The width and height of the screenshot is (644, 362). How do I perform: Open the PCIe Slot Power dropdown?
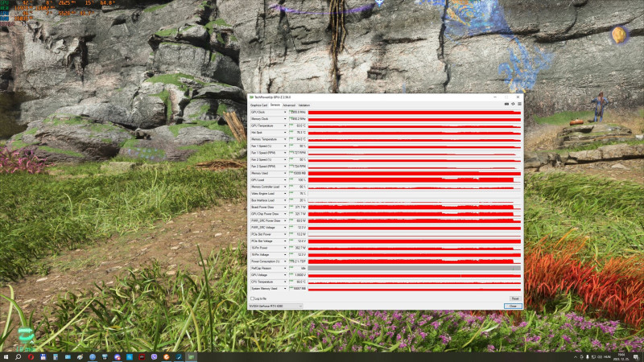[285, 234]
